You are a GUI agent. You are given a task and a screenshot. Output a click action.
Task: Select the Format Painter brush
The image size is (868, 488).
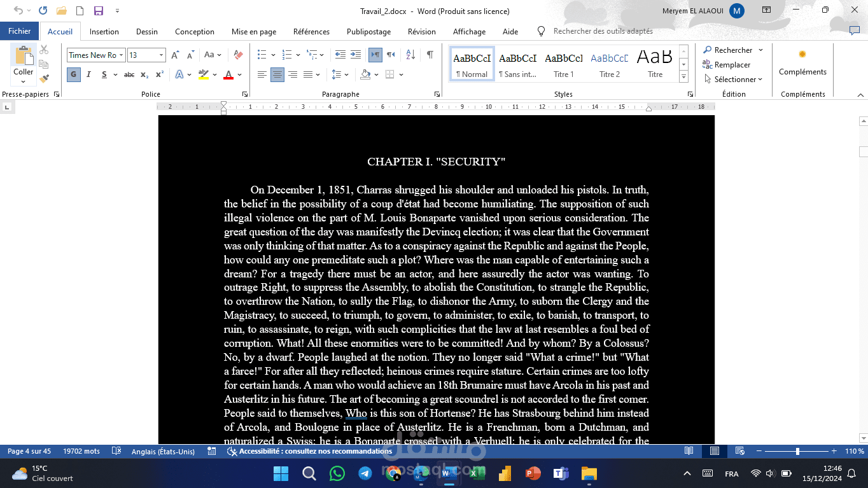pos(44,79)
